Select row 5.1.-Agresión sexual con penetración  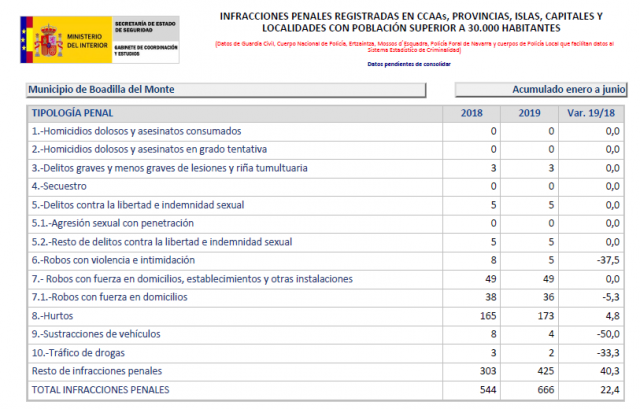coord(325,223)
